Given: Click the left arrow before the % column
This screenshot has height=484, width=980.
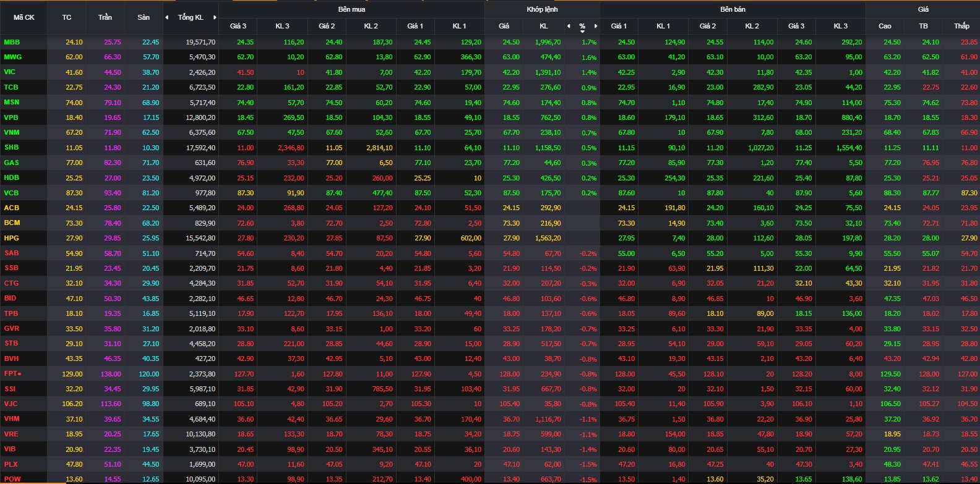Looking at the screenshot, I should click(x=569, y=26).
